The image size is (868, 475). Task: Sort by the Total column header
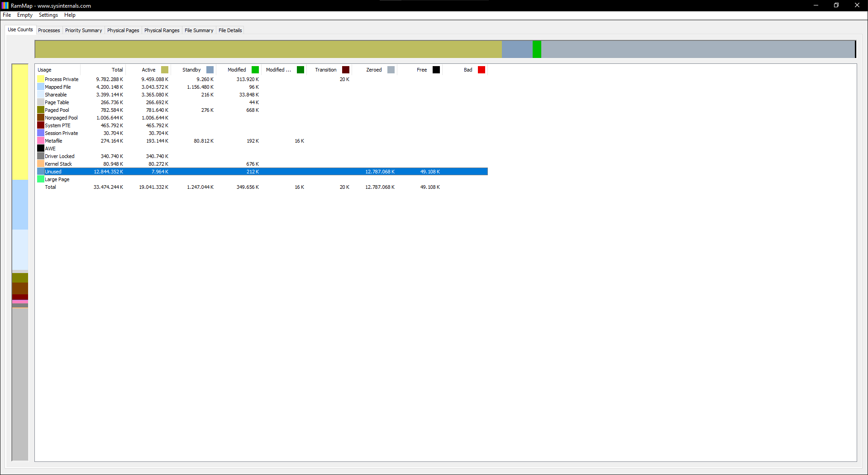coord(117,70)
